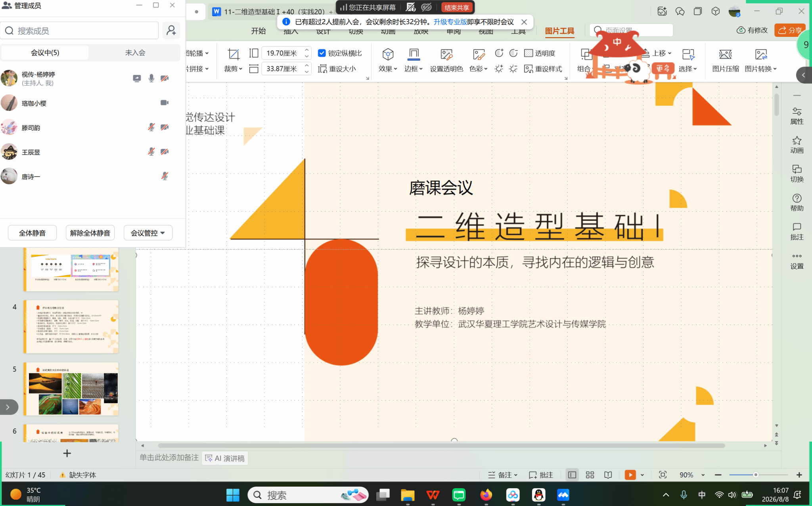Screen dimensions: 812x506
Task: Switch to slide sorter grid view icon
Action: pyautogui.click(x=590, y=475)
